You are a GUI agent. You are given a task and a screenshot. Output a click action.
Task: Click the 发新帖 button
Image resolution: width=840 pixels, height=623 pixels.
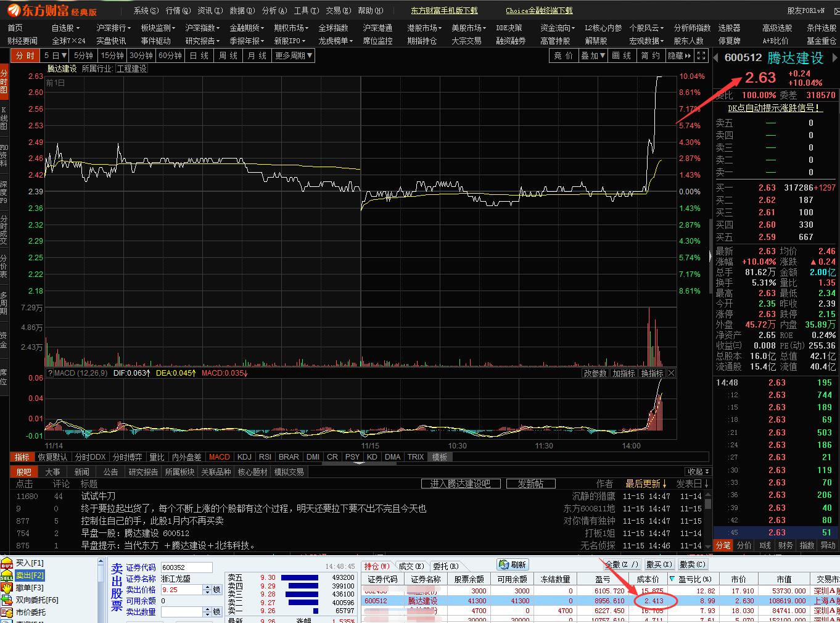530,484
